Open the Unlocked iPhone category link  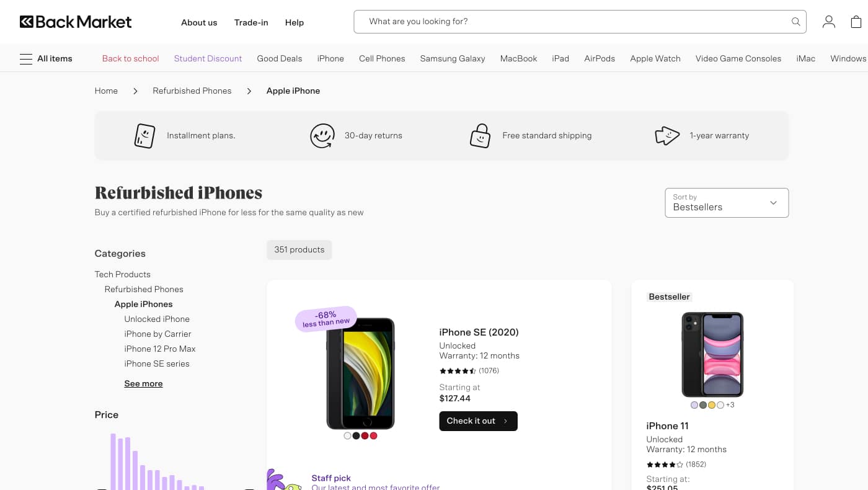(157, 319)
